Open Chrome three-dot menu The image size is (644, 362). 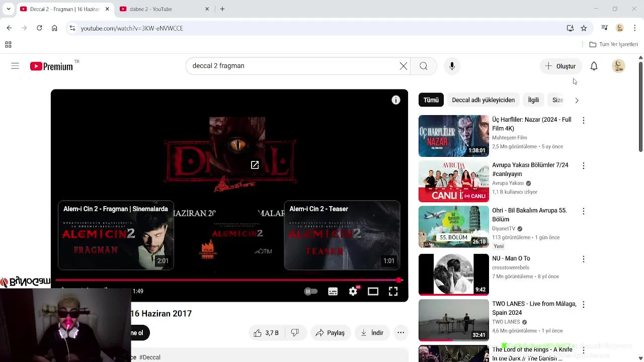pyautogui.click(x=634, y=28)
